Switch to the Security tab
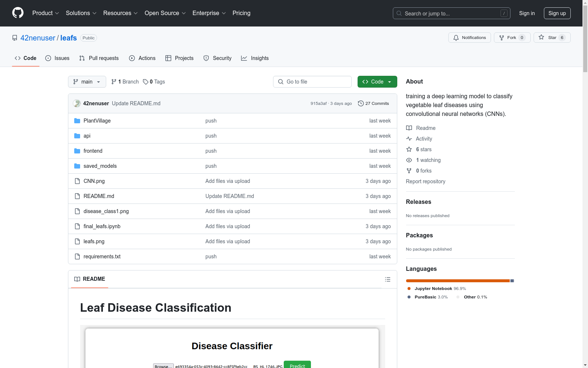 coord(218,58)
